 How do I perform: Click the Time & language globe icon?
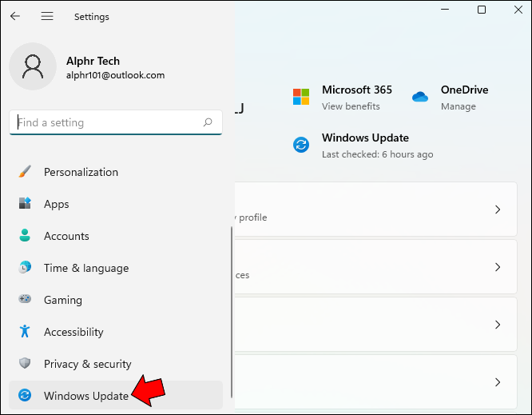pyautogui.click(x=25, y=268)
